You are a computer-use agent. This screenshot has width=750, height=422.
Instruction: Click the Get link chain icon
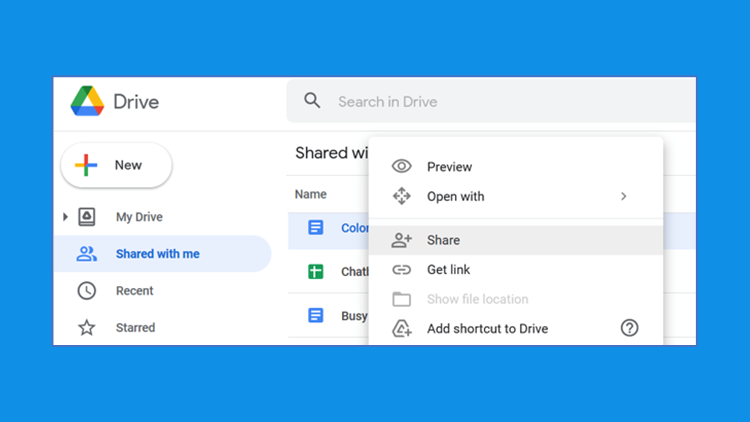[401, 270]
